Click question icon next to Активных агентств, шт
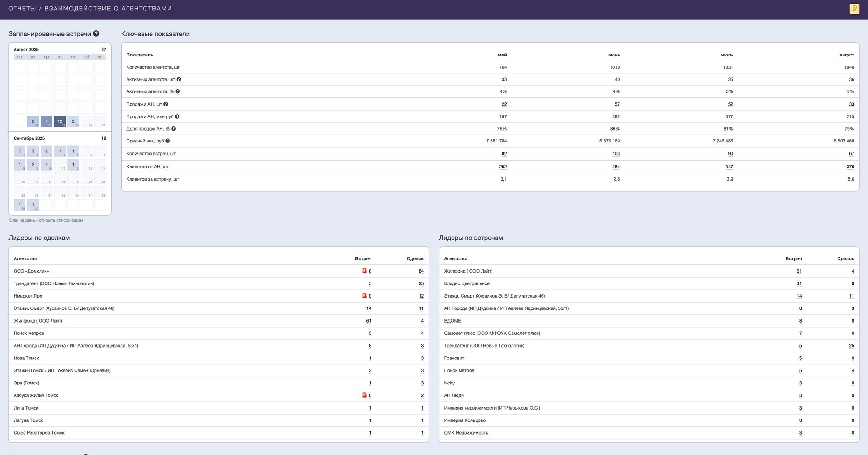868x455 pixels. (x=179, y=79)
